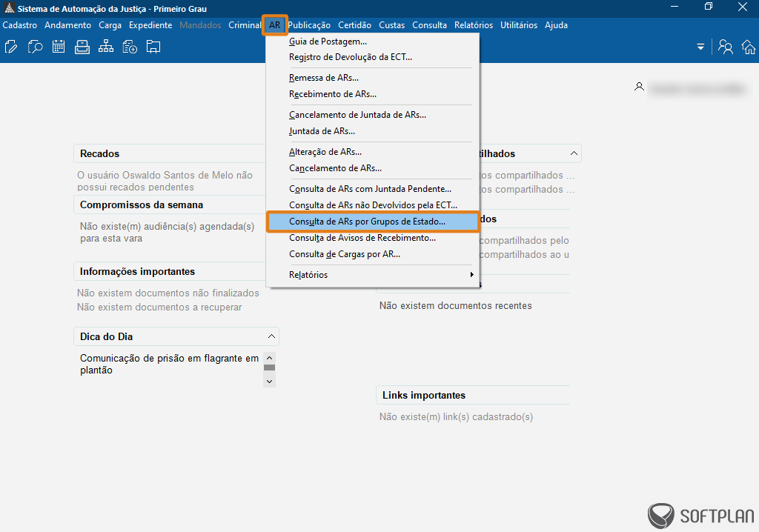Open the Carga menu
Screen dimensions: 759x532
(110, 25)
